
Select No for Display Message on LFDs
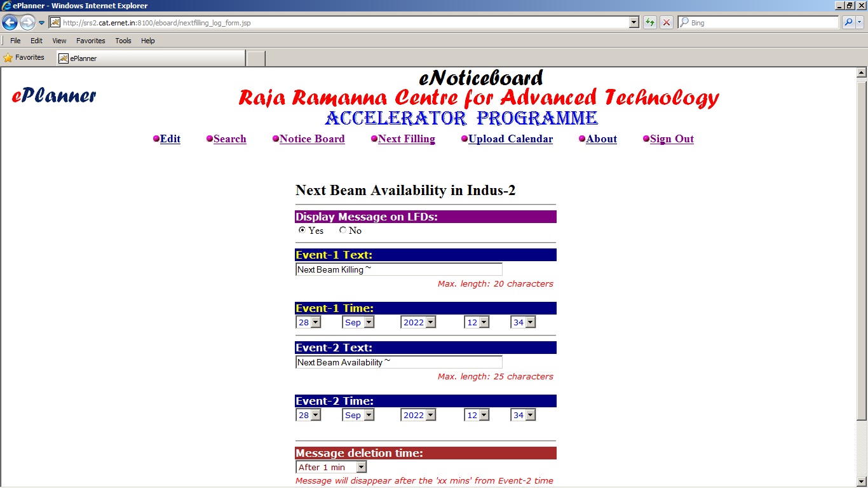point(343,230)
